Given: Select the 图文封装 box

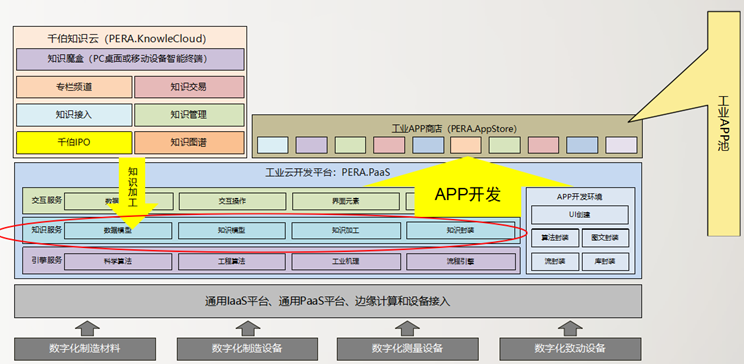Looking at the screenshot, I should click(x=605, y=238).
